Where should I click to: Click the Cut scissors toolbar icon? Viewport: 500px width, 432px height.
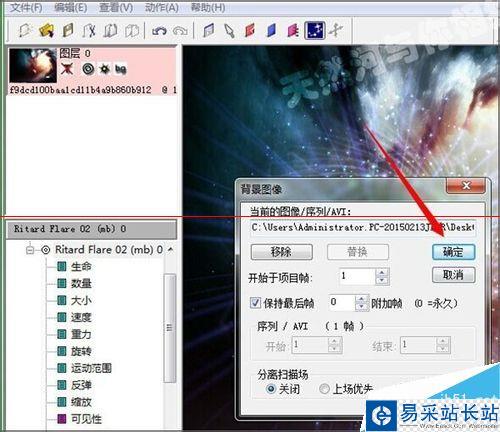[89, 31]
